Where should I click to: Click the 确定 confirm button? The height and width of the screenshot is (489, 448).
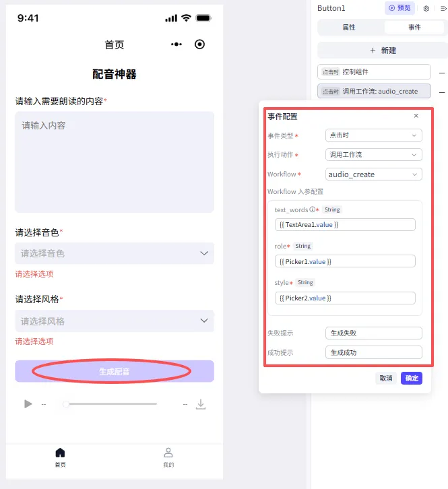tap(412, 378)
